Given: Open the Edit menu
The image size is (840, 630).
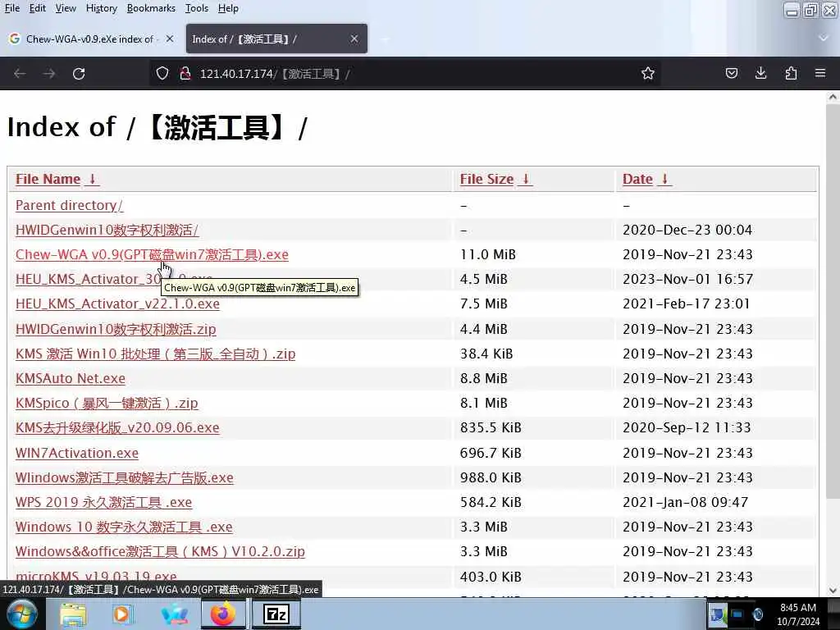Looking at the screenshot, I should pyautogui.click(x=37, y=8).
